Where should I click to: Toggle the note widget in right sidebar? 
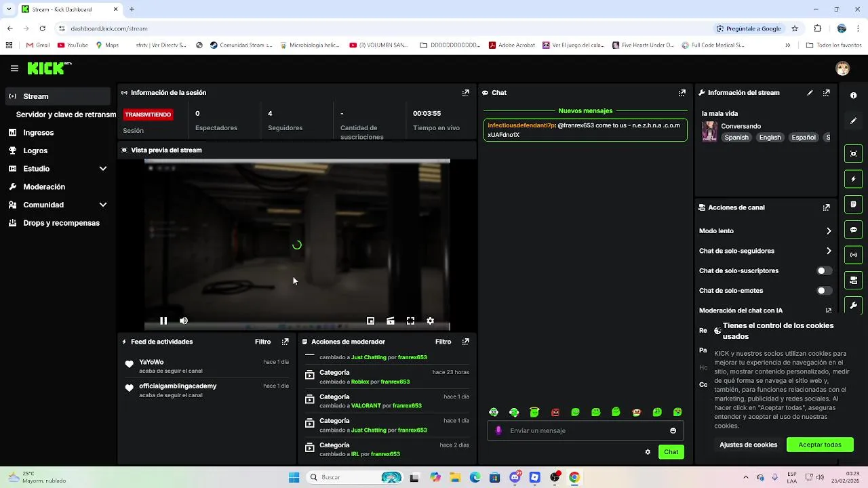click(854, 204)
